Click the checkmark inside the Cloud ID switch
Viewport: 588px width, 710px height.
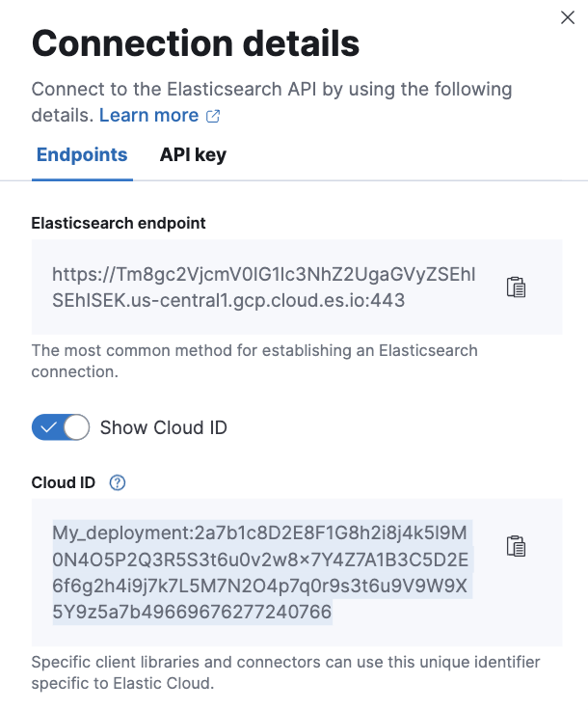click(48, 427)
